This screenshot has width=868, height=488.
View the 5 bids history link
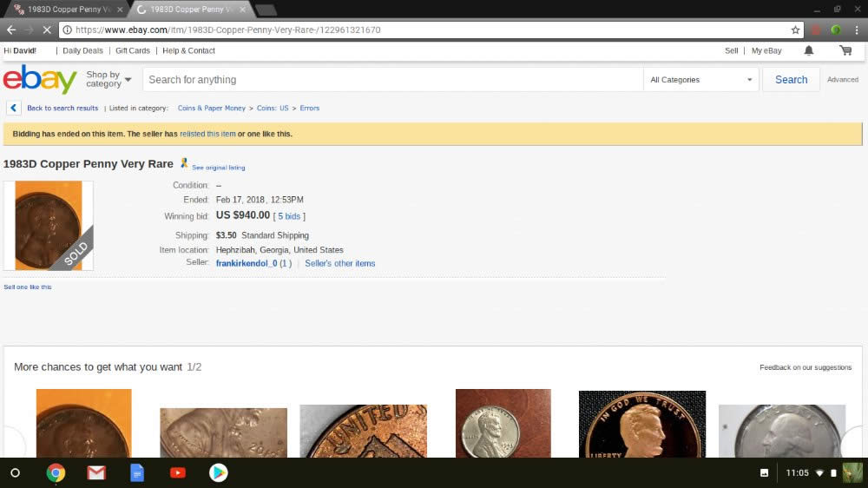[x=289, y=216]
